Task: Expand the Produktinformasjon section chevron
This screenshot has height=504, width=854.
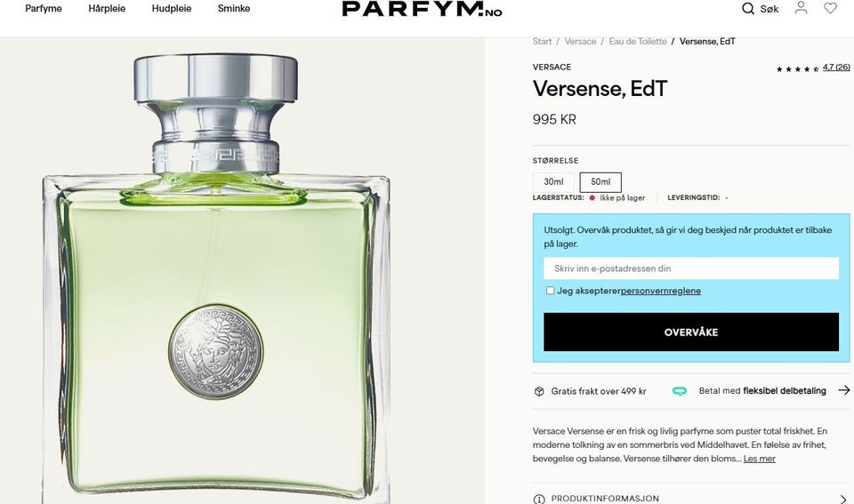Action: [843, 499]
